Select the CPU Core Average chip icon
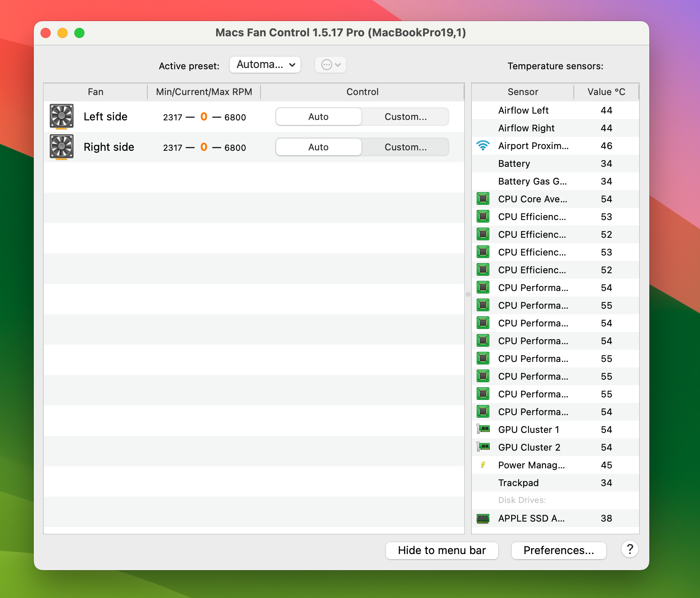 click(x=483, y=198)
